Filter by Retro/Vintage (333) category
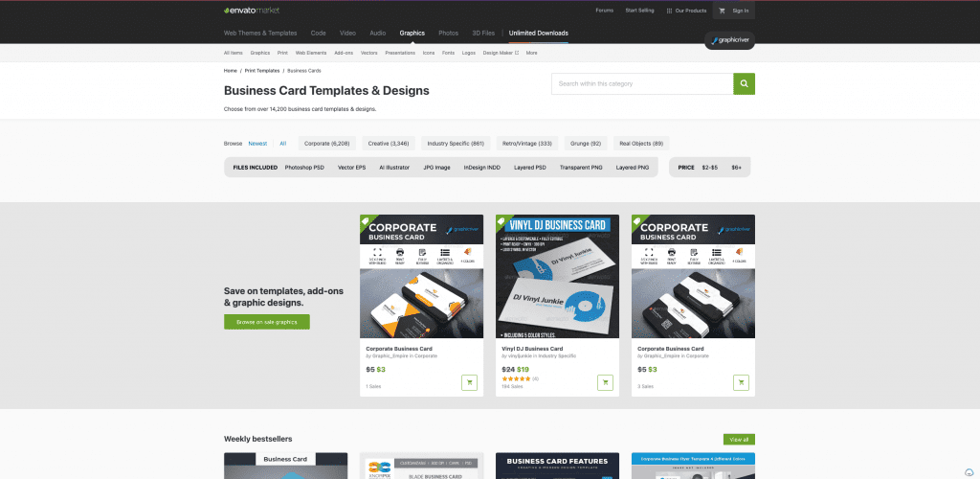This screenshot has width=980, height=479. pos(527,143)
